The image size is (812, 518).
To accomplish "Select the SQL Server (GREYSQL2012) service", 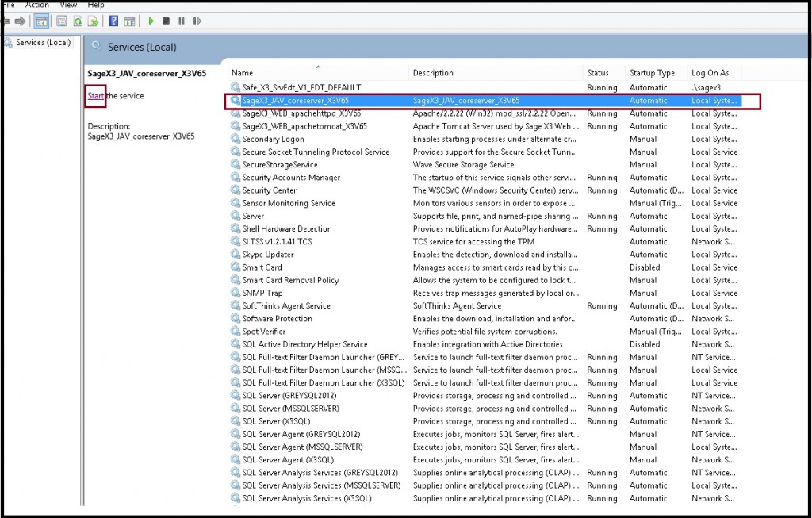I will [x=289, y=396].
